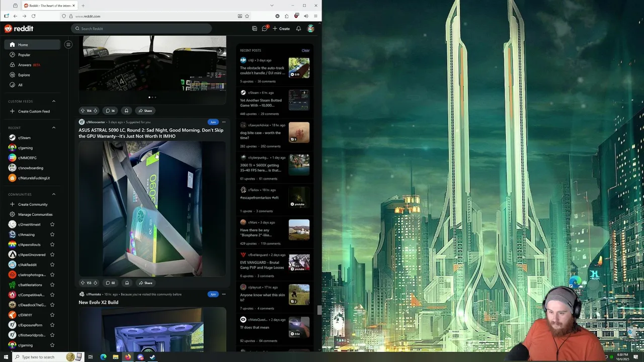Viewport: 644px width, 362px height.
Task: Favorite r/DIWHY with its star
Action: click(52, 315)
